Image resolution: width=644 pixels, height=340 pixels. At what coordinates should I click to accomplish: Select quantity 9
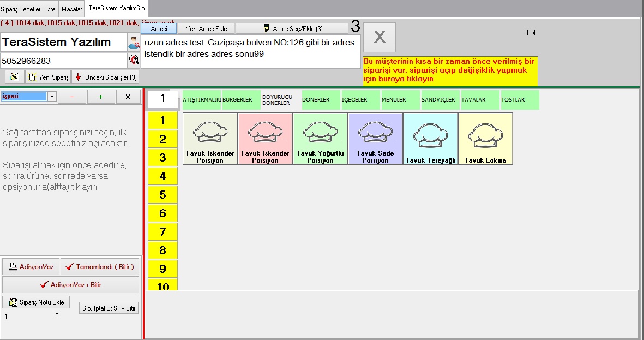point(162,269)
